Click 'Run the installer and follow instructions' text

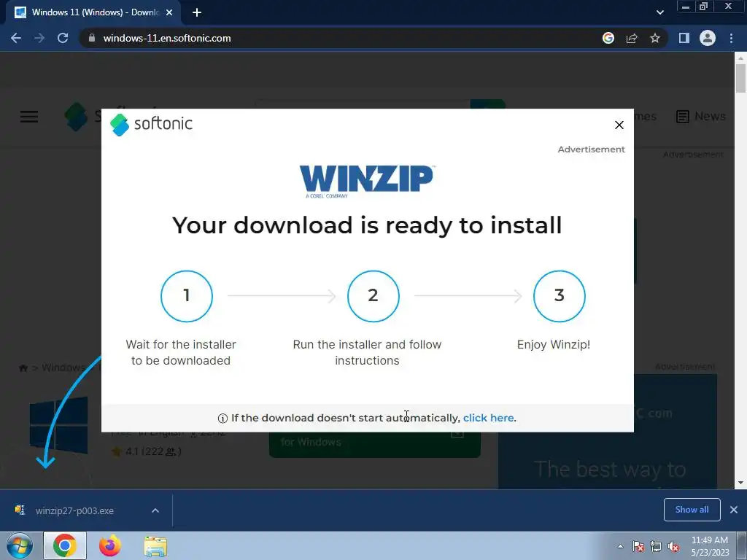tap(368, 352)
